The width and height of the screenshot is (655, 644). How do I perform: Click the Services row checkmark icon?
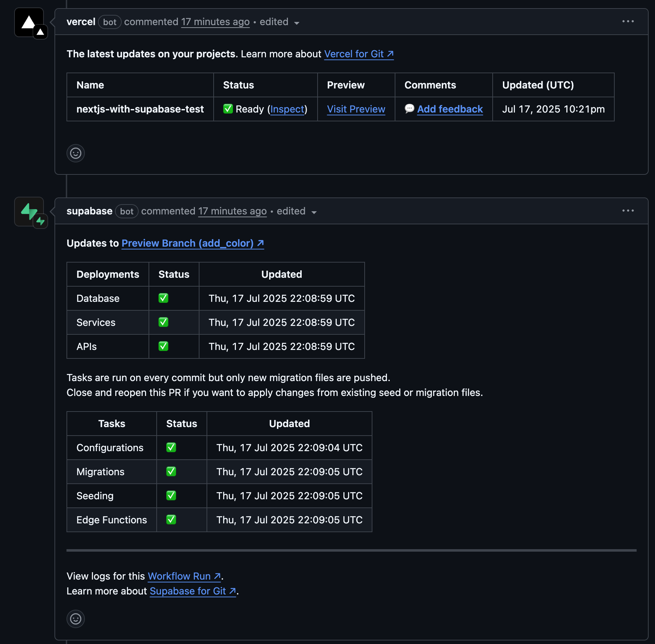point(163,322)
